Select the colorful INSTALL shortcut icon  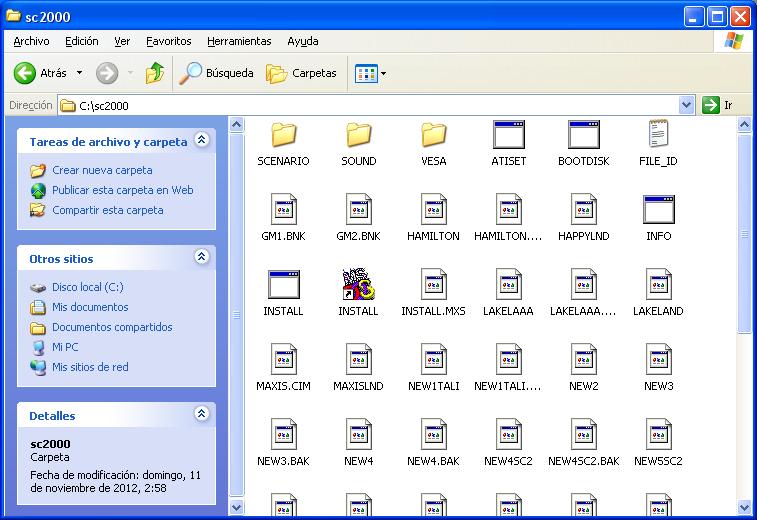(359, 284)
